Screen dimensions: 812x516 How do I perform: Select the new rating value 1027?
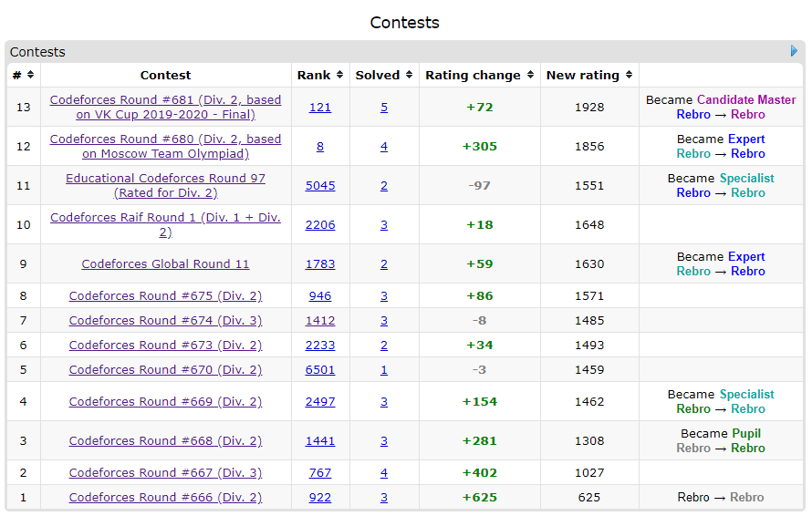(589, 473)
